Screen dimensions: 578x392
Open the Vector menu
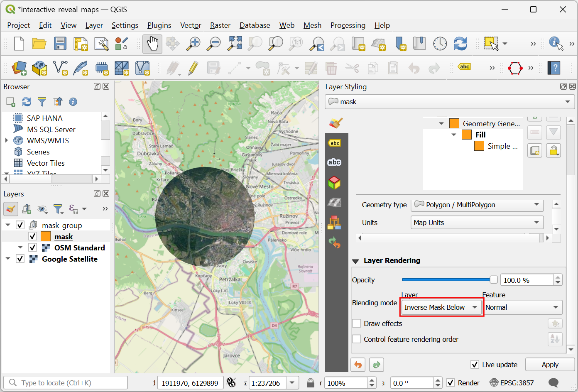click(191, 25)
